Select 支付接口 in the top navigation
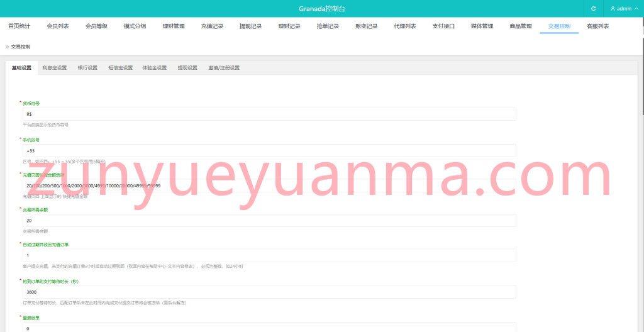The height and width of the screenshot is (332, 644). (443, 26)
